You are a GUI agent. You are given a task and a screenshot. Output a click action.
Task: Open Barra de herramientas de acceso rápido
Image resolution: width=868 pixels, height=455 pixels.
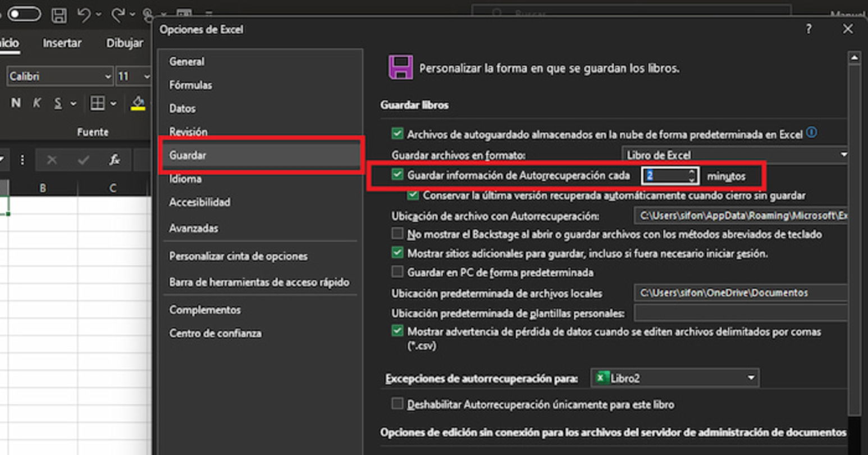pos(261,283)
